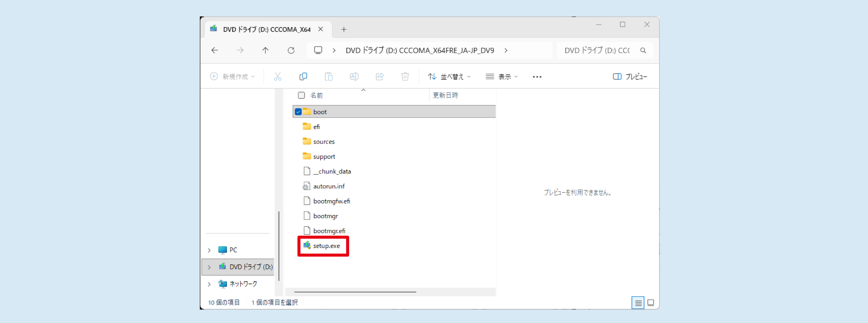Open the Sort (並べ替え) dropdown
Viewport: 868px width, 323px height.
click(449, 77)
